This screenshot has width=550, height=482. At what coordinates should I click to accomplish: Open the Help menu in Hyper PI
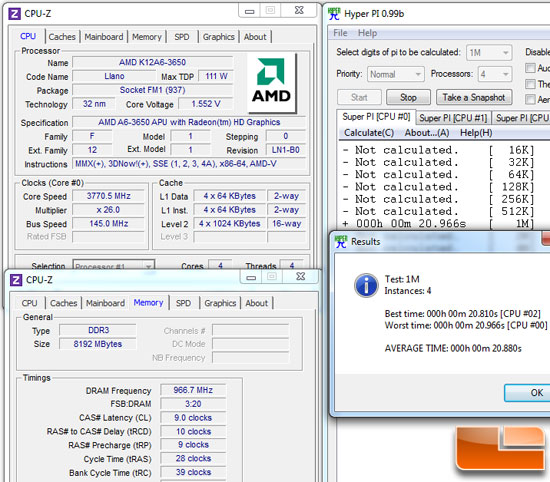367,33
